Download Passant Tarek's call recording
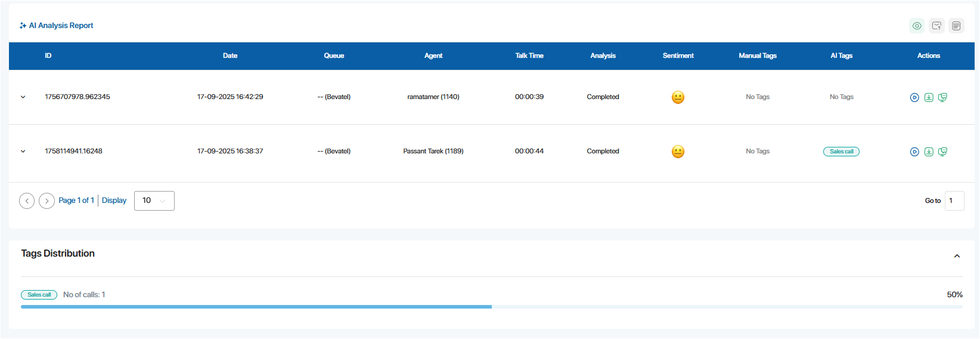The image size is (980, 339). pyautogui.click(x=929, y=152)
